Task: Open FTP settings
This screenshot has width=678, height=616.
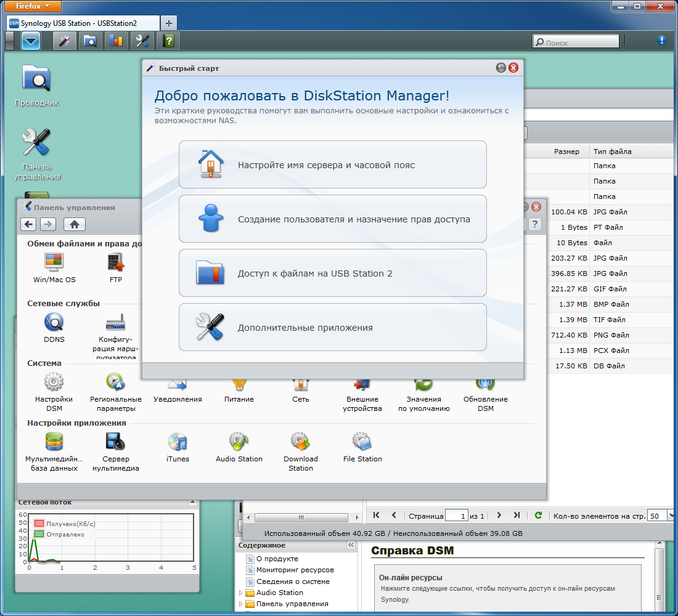Action: 116,268
